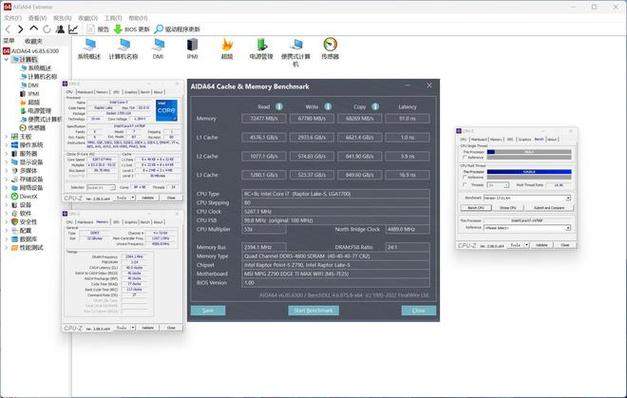Image resolution: width=627 pixels, height=398 pixels.
Task: Select AIDA64 v6.85.6300 root tree node
Action: coord(31,51)
